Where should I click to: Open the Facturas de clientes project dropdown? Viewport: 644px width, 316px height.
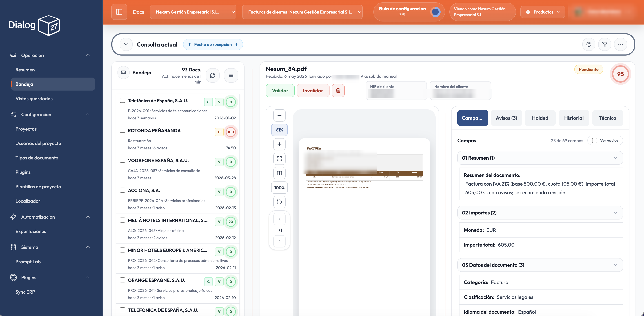pos(302,12)
